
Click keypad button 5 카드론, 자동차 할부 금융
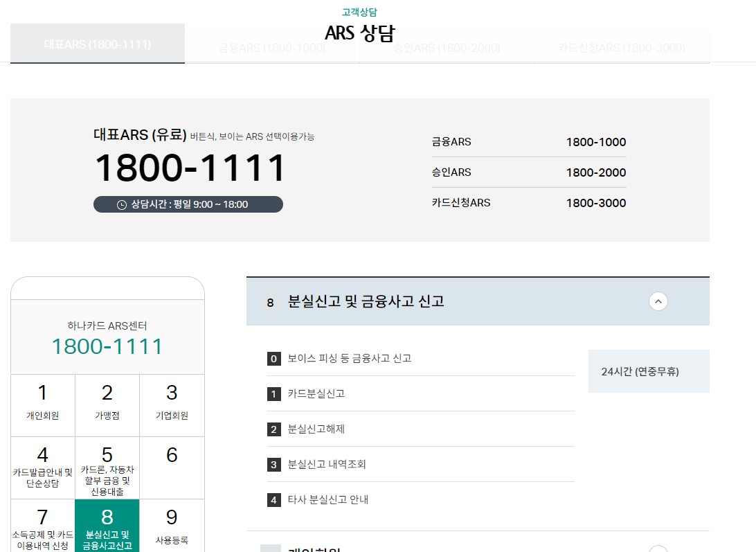pos(107,468)
